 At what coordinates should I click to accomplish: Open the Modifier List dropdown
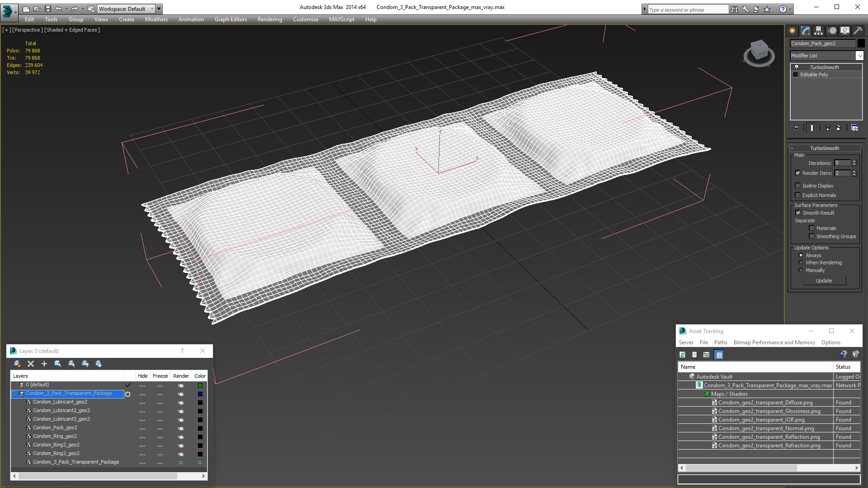click(859, 56)
